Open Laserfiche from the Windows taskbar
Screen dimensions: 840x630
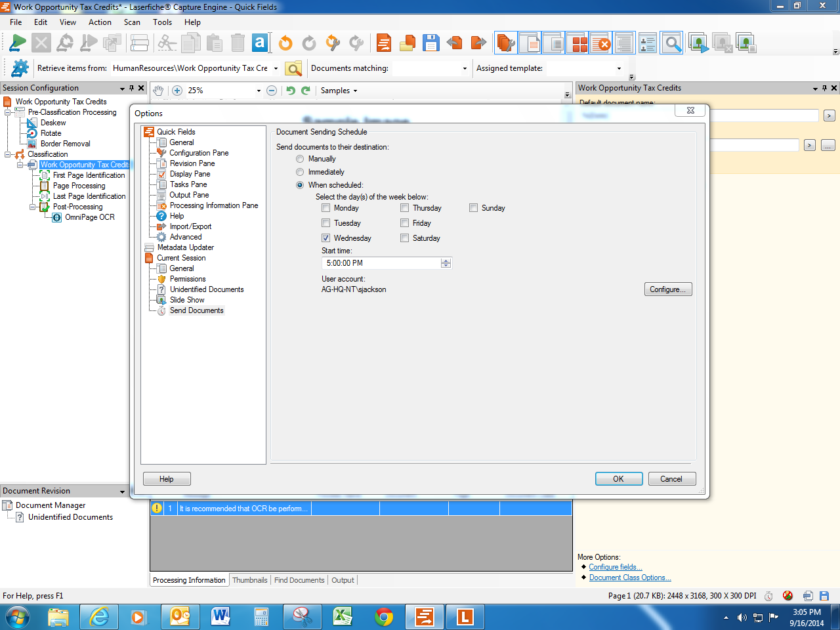465,617
